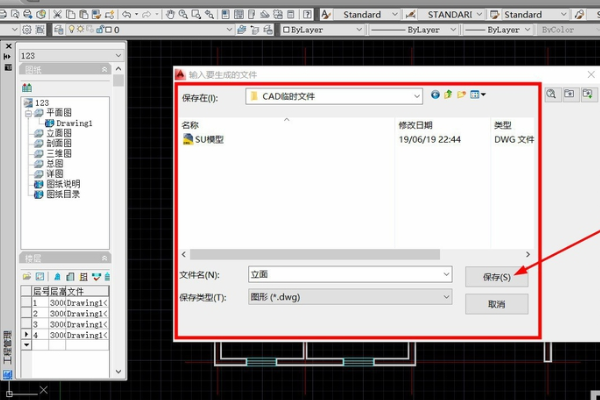Sort files by 修改日期 column header

(x=416, y=125)
